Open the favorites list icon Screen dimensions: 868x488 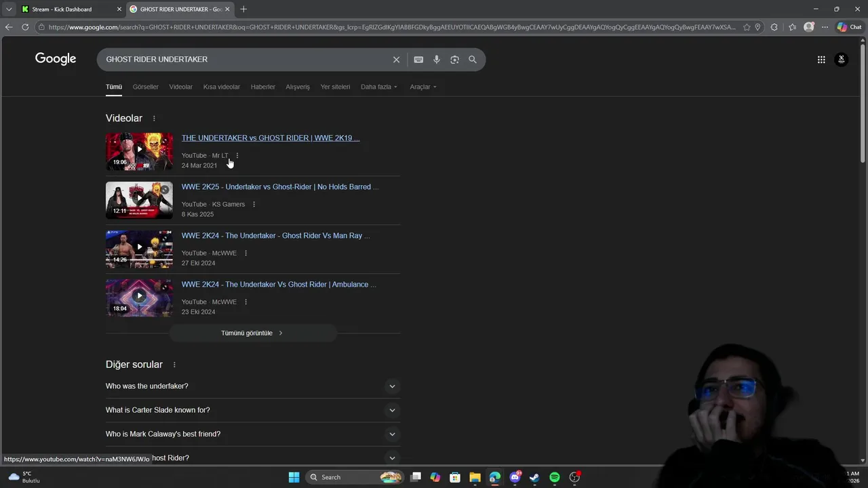coord(792,27)
